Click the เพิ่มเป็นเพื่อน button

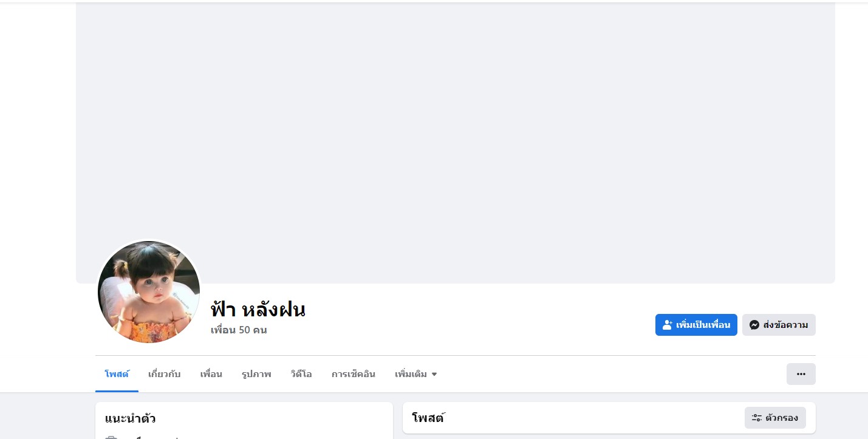point(696,325)
